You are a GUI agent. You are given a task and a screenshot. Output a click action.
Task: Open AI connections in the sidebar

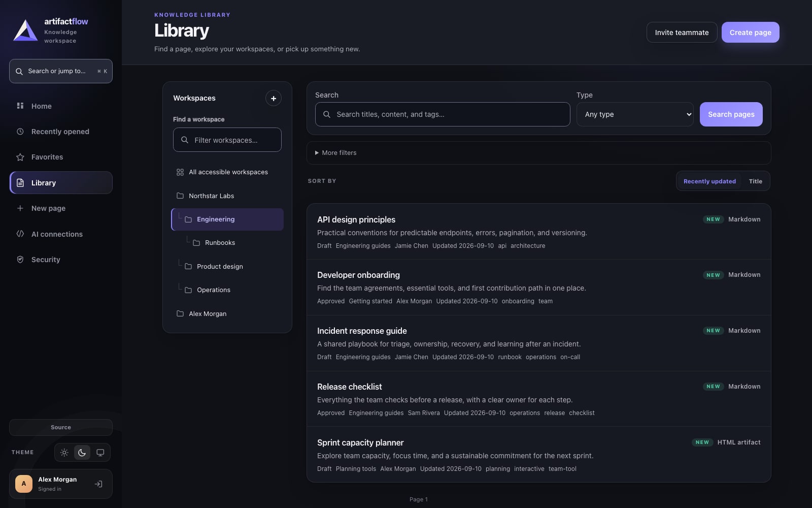tap(61, 234)
